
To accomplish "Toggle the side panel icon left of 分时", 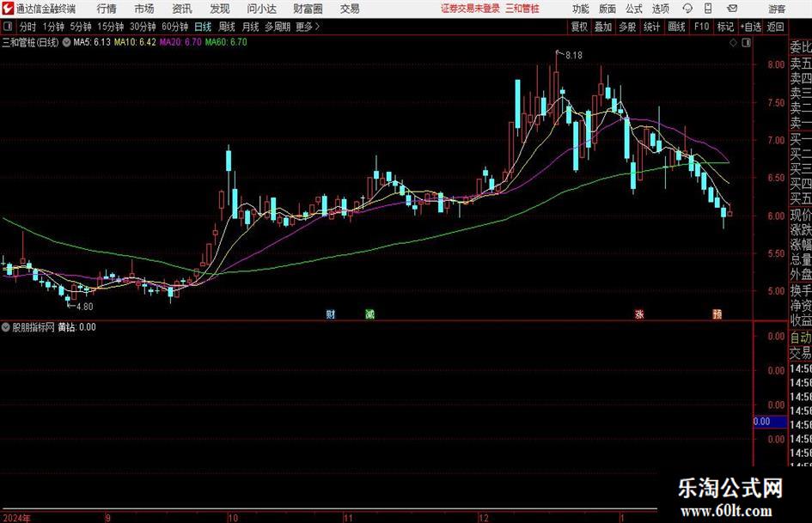I will tap(8, 27).
